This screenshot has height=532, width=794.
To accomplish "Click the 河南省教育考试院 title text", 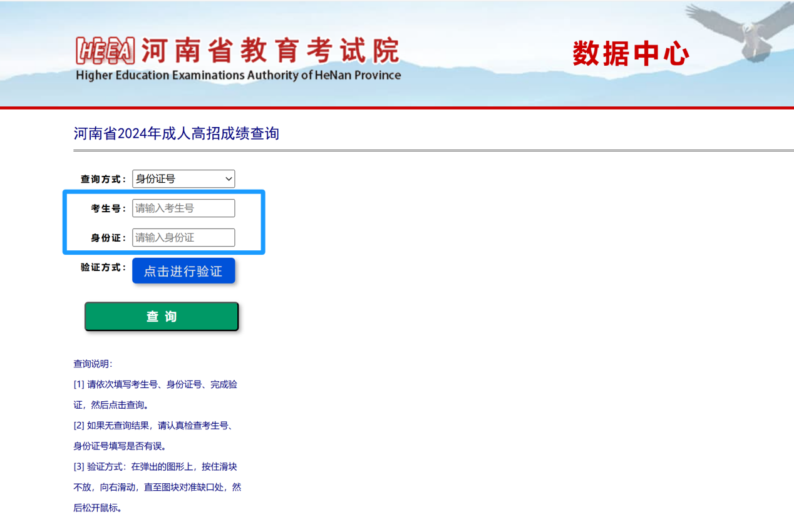I will 270,50.
